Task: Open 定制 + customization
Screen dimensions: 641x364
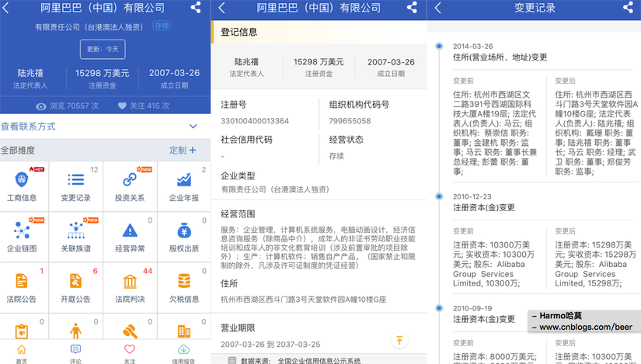Action: 183,151
